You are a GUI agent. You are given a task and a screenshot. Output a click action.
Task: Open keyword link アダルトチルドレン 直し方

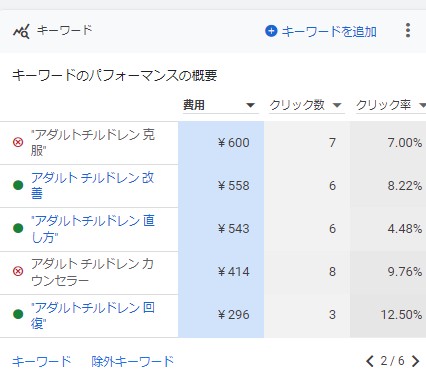(92, 229)
